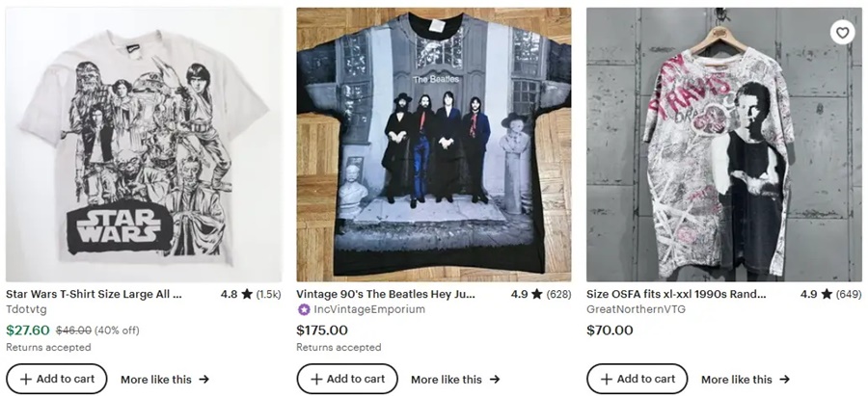The width and height of the screenshot is (868, 396).
Task: See more like the Beatles shirt
Action: pyautogui.click(x=455, y=380)
